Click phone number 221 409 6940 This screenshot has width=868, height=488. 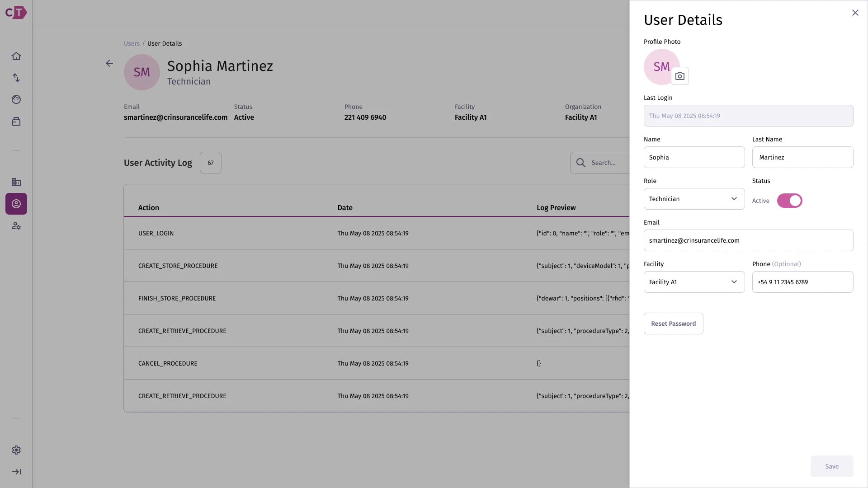[365, 117]
